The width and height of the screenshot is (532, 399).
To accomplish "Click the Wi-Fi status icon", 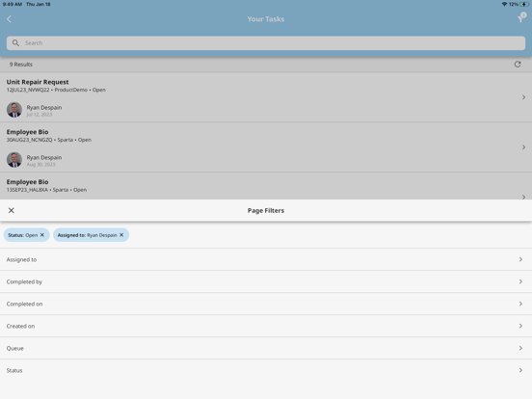I will 504,4.
